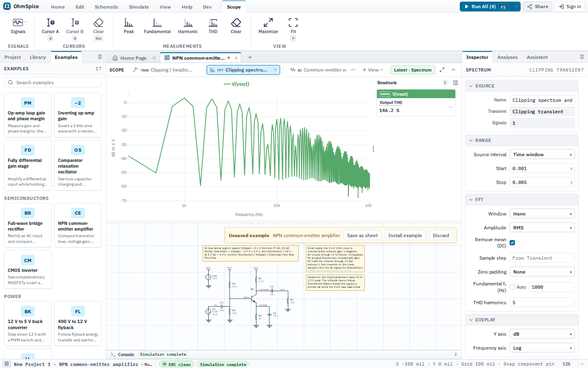Viewport: 588px width, 368px height.
Task: Select the Fundamental measurement tool
Action: [x=157, y=27]
